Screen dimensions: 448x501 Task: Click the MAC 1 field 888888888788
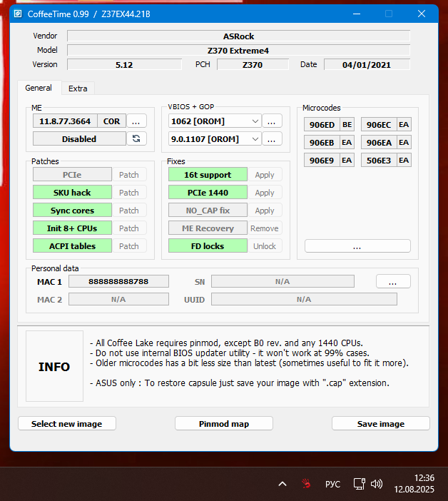[118, 281]
